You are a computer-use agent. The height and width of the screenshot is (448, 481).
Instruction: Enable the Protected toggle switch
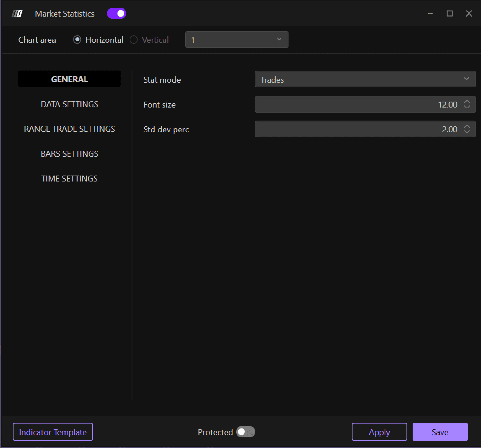click(245, 432)
